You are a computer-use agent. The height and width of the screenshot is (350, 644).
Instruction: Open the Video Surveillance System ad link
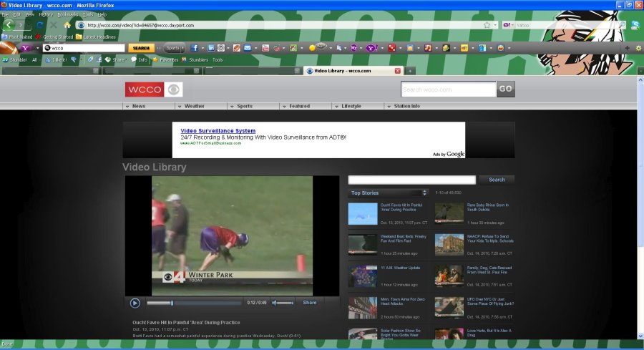pyautogui.click(x=218, y=131)
